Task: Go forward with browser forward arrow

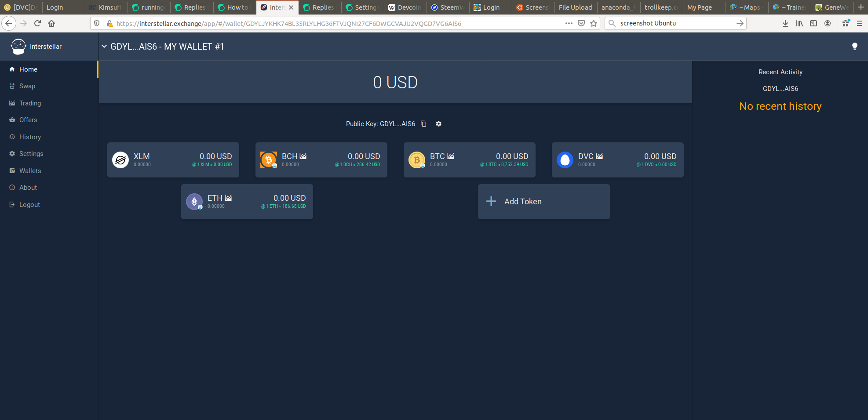Action: coord(23,23)
